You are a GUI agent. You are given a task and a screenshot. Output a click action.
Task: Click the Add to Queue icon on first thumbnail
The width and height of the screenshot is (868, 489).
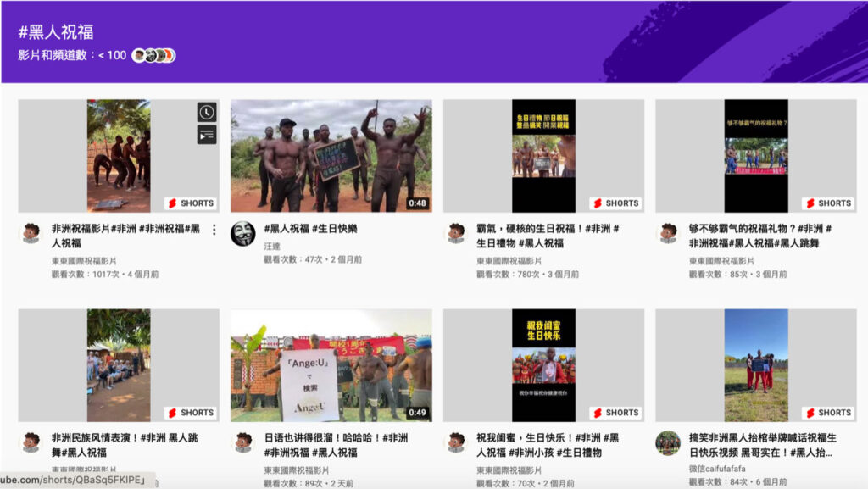click(x=207, y=135)
